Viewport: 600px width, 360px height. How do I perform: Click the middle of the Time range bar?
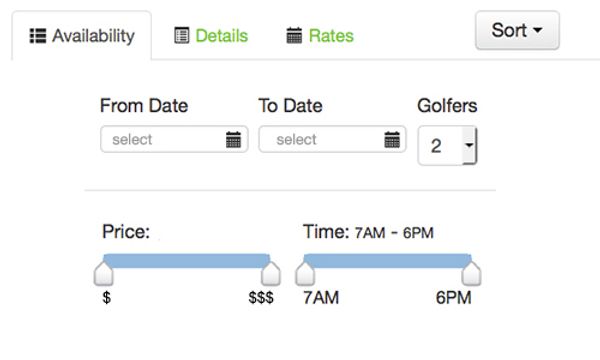point(388,261)
